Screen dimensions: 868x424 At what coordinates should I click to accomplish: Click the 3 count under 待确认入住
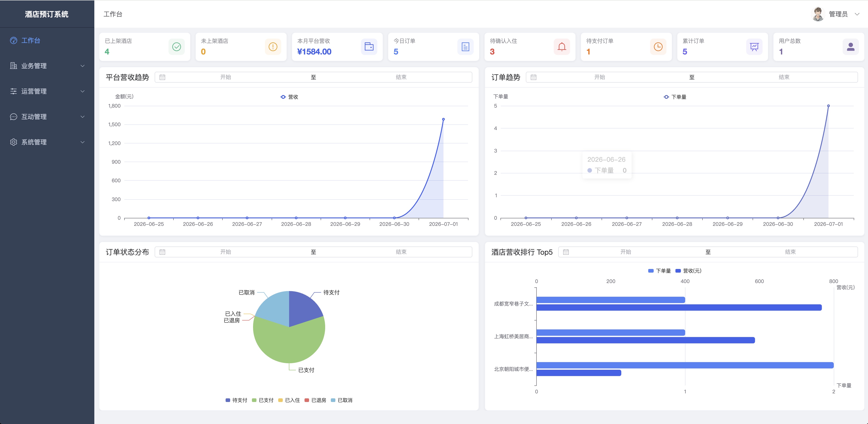[492, 52]
